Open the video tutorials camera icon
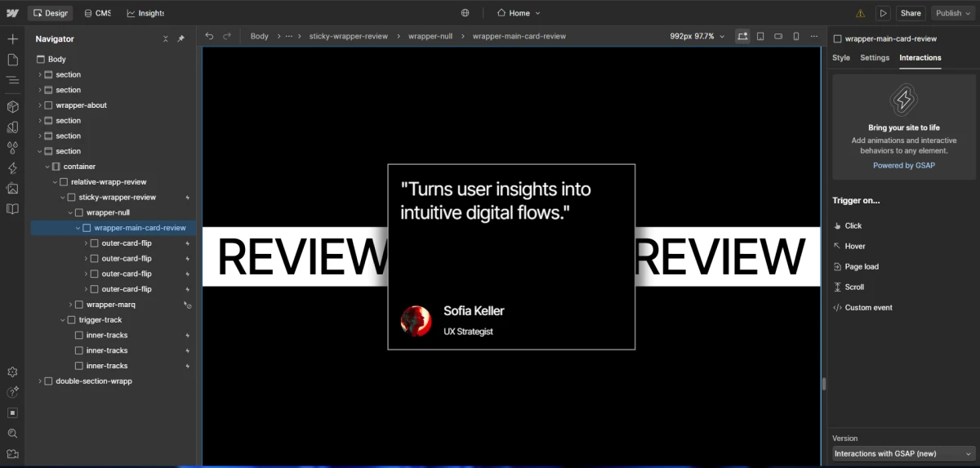The width and height of the screenshot is (980, 468). pos(12,454)
